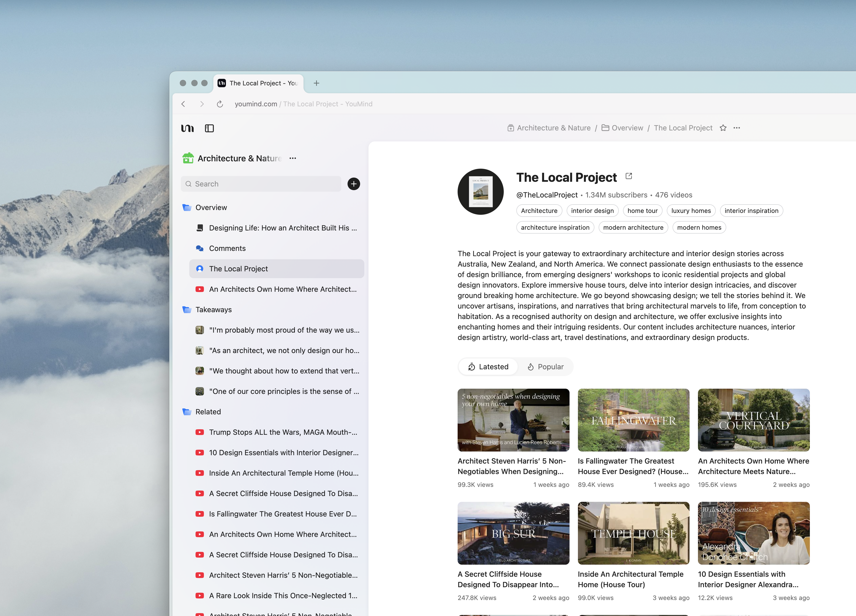Open breadcrumb three-dots options menu

pyautogui.click(x=736, y=128)
